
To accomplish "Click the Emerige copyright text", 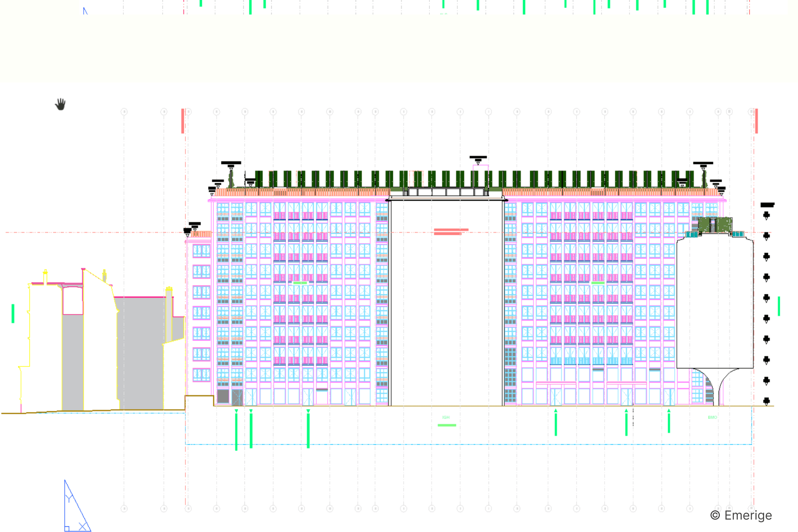I will tap(741, 515).
